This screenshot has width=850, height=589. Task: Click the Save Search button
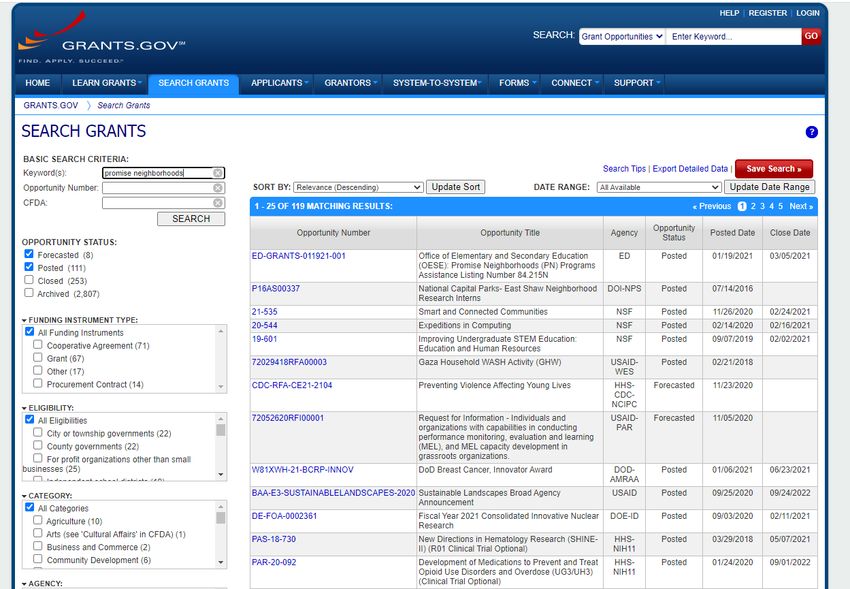point(774,169)
